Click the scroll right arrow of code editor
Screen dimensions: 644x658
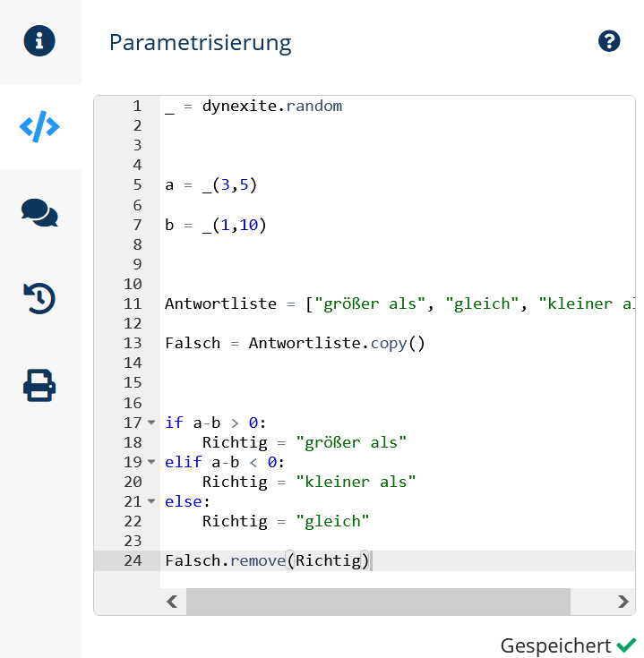pos(623,602)
